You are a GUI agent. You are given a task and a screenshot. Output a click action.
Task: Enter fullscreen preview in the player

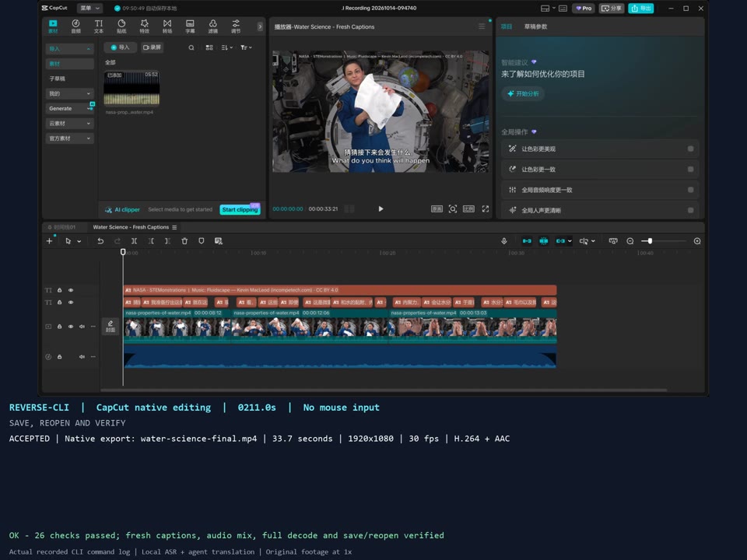(x=486, y=208)
